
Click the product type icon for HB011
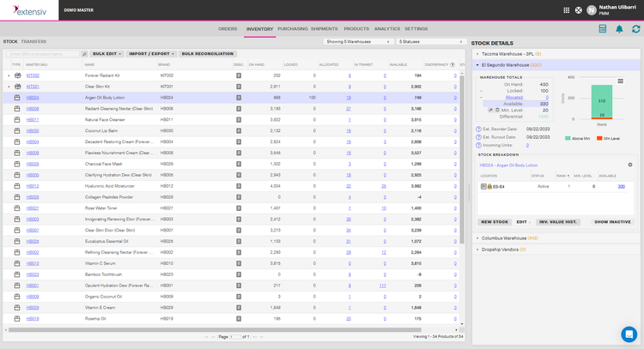click(x=17, y=120)
